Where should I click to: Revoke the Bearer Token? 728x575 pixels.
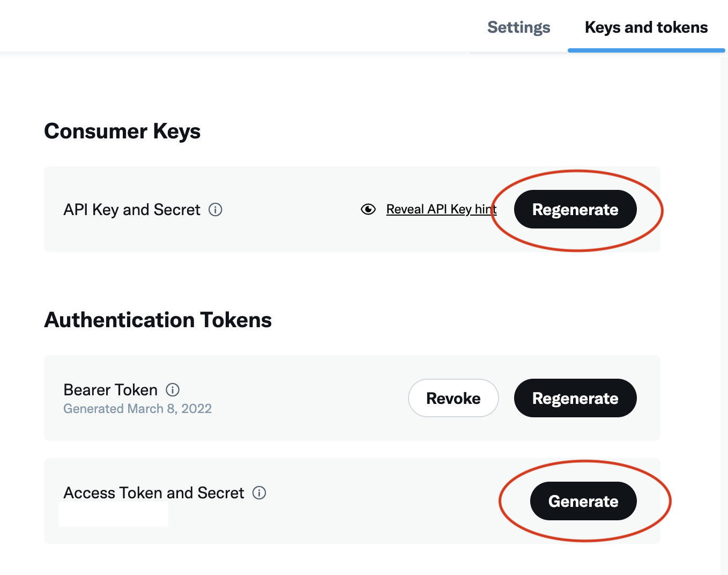point(454,398)
